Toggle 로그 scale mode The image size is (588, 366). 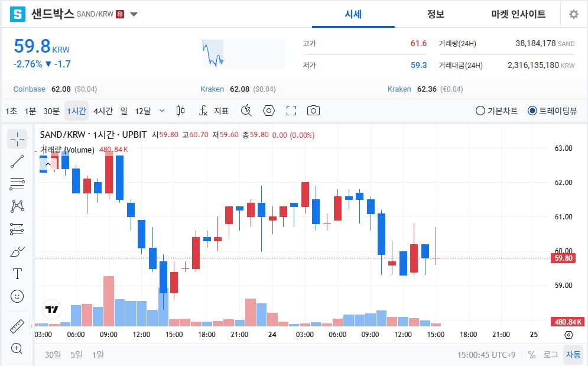pos(551,355)
